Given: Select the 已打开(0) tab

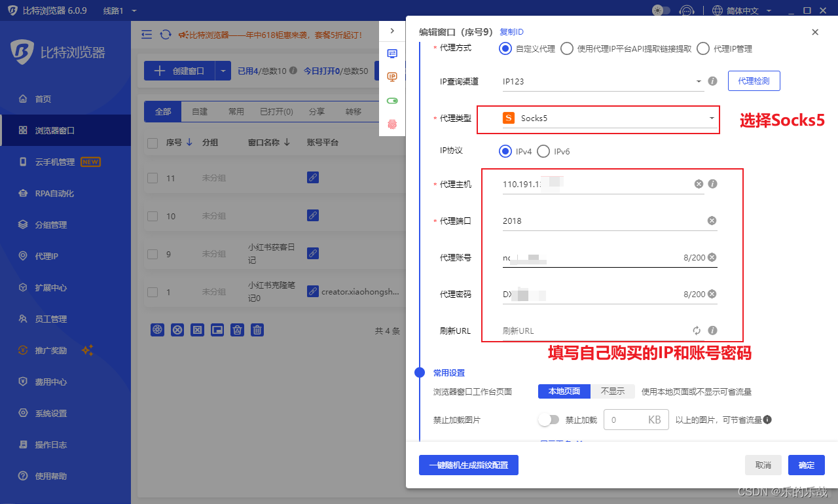Looking at the screenshot, I should [276, 112].
